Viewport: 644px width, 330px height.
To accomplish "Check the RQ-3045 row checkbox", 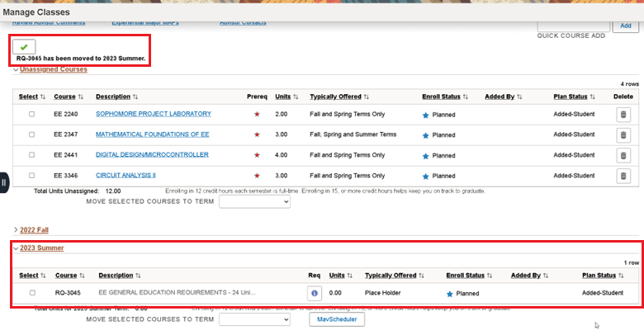I will tap(32, 293).
